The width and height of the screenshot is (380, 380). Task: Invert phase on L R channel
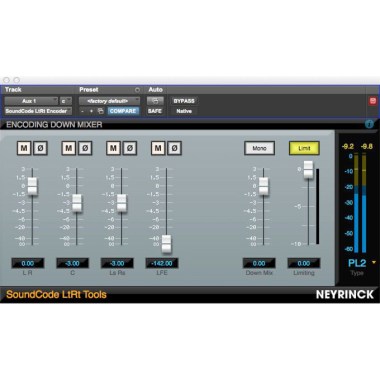coord(40,148)
